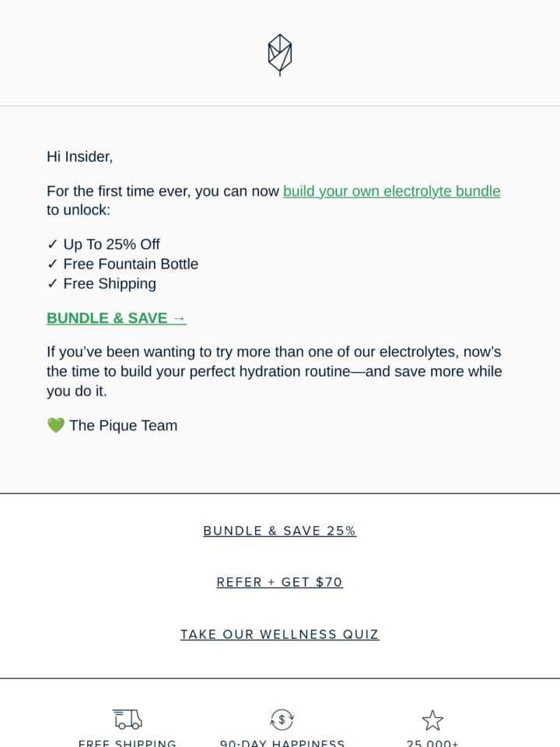The image size is (560, 747).
Task: Click the green heart emoji
Action: pos(56,425)
